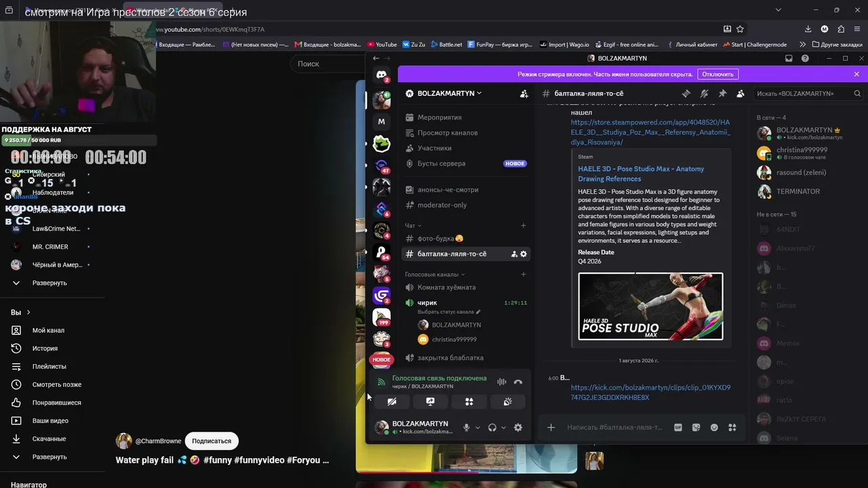Open apps launcher in message bar
868x488 pixels.
732,428
